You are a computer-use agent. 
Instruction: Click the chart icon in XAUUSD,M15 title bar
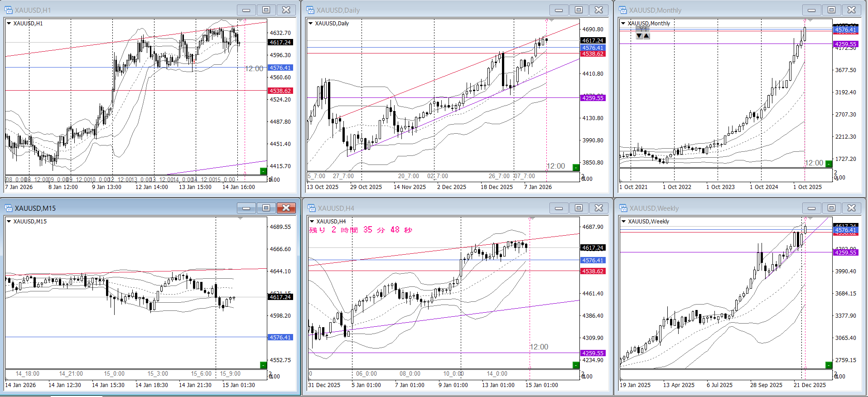(9, 208)
